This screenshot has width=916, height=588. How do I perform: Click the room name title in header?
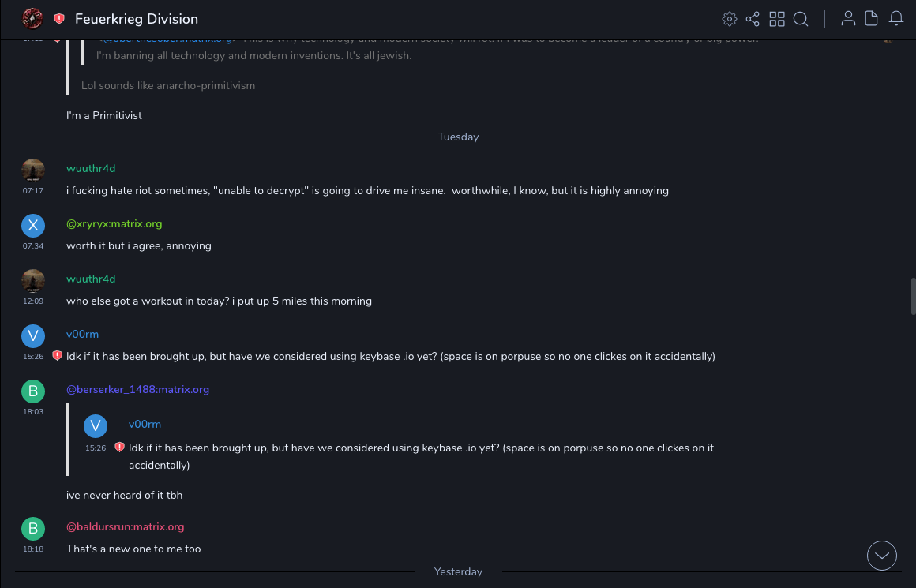tap(137, 19)
